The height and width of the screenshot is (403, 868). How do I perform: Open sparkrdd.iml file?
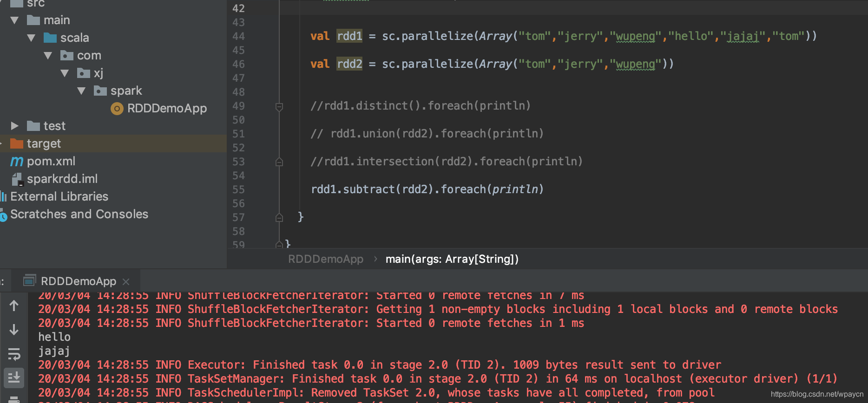click(62, 179)
